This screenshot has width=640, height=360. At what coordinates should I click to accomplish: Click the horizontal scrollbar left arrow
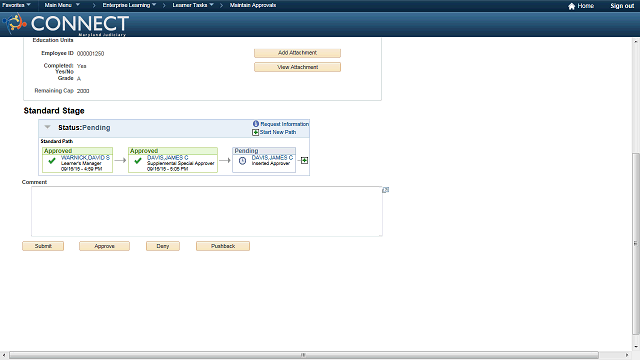point(4,355)
